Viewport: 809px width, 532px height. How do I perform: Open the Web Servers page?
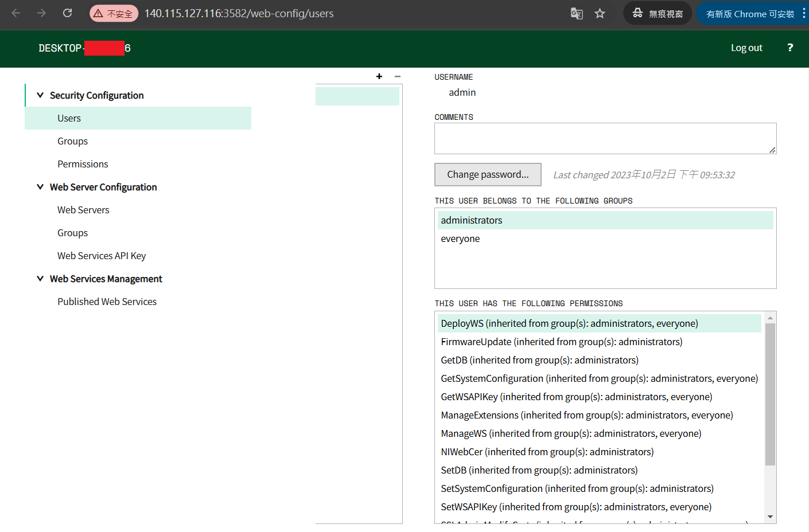coord(83,210)
